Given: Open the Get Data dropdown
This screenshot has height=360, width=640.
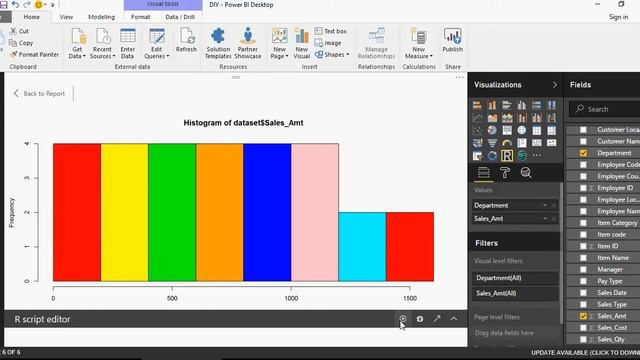Looking at the screenshot, I should coord(77,53).
